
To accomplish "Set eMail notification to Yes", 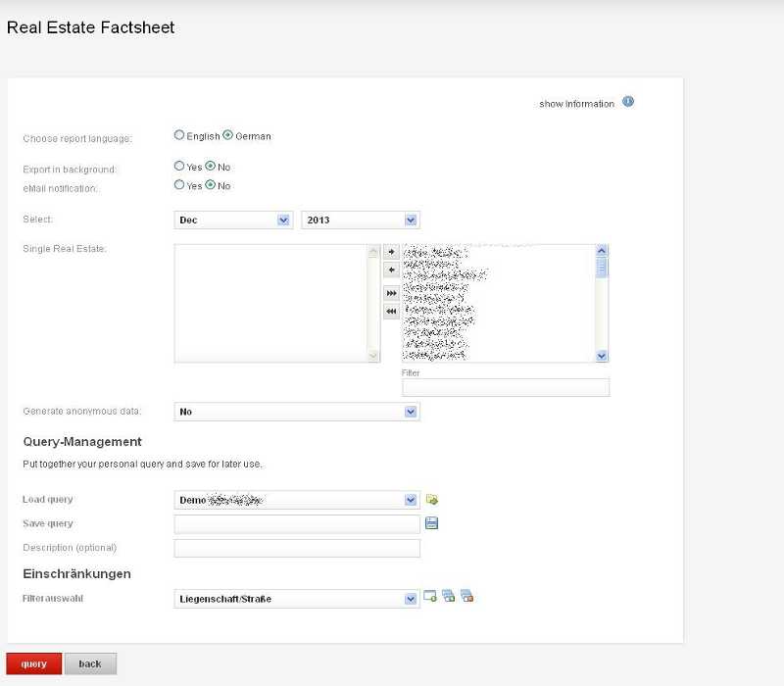I will 179,184.
